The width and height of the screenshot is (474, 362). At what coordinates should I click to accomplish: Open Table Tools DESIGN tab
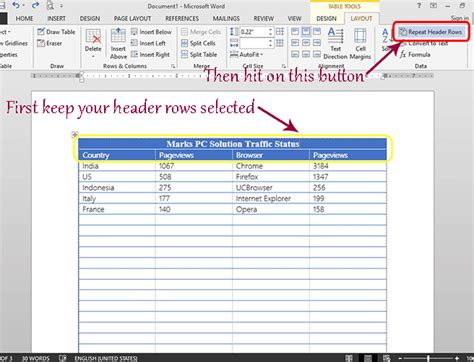[326, 19]
